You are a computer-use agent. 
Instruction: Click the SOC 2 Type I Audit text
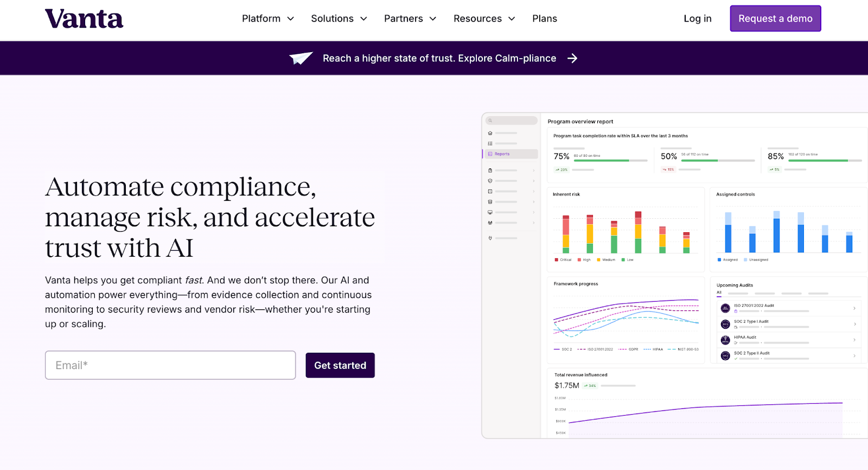(751, 321)
